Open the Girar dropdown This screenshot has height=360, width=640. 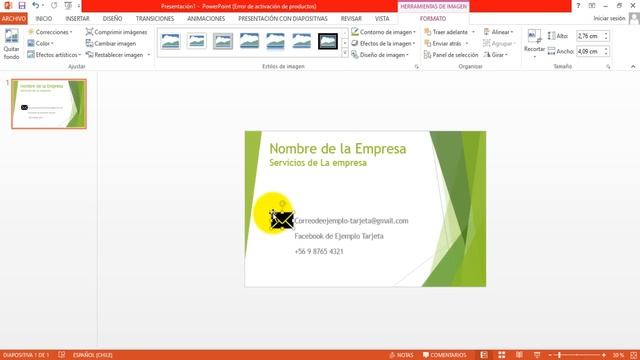tap(496, 55)
